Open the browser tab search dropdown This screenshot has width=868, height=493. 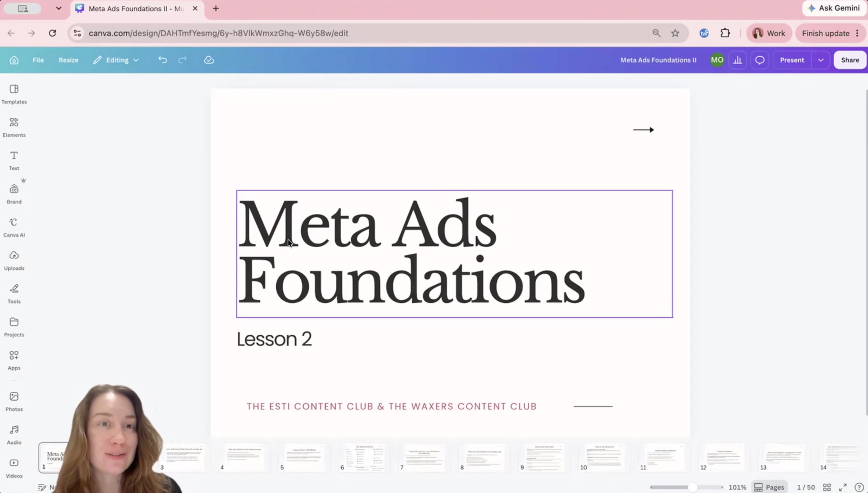[x=59, y=8]
